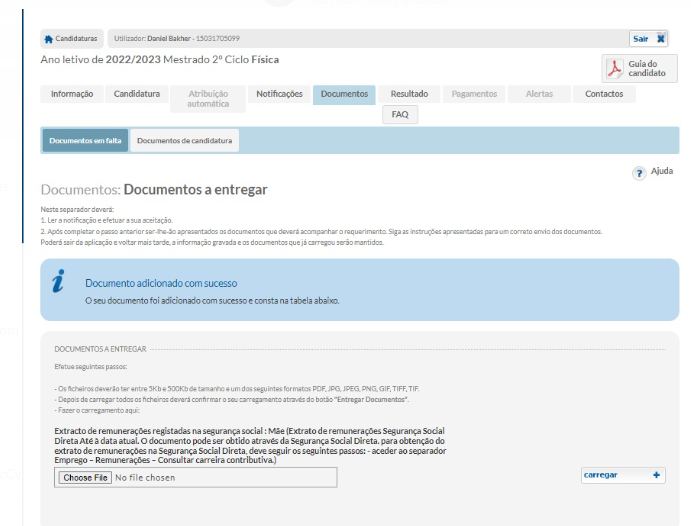Click the X icon beside Sair
This screenshot has width=691, height=526.
(x=661, y=39)
